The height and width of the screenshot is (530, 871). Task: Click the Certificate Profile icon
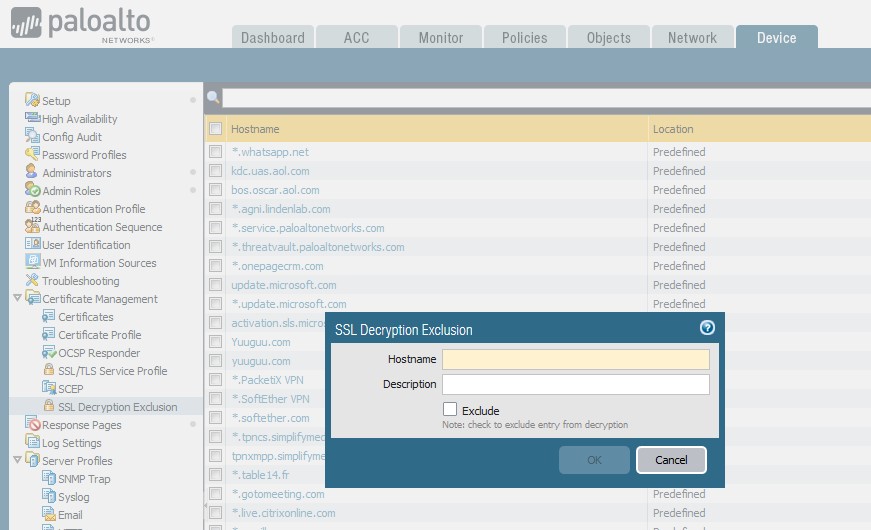[48, 334]
